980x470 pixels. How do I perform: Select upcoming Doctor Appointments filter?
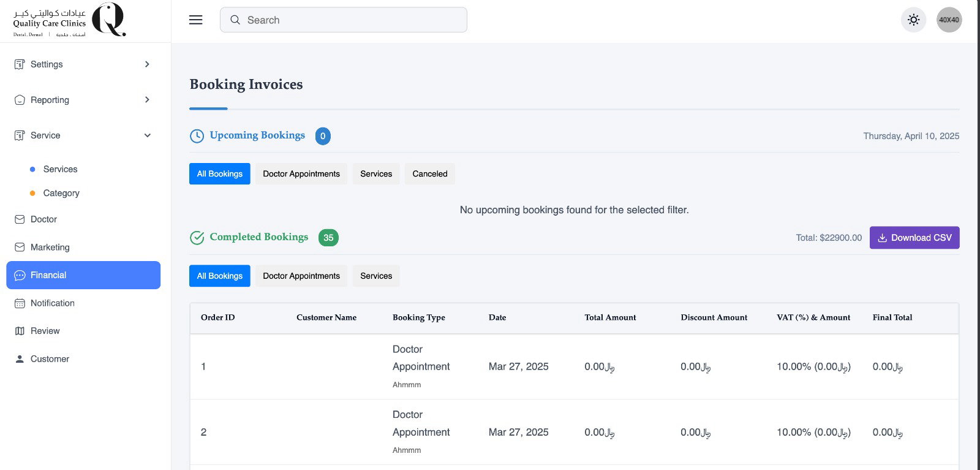click(x=301, y=174)
